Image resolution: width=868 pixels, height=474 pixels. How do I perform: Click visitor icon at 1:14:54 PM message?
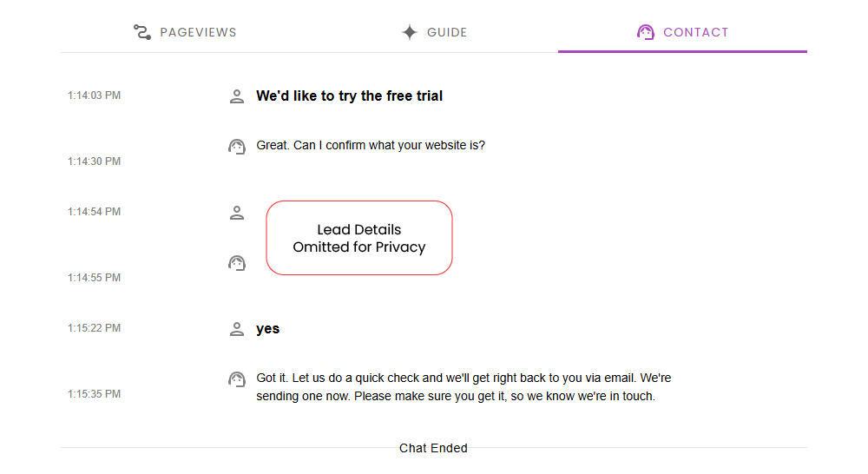coord(237,213)
